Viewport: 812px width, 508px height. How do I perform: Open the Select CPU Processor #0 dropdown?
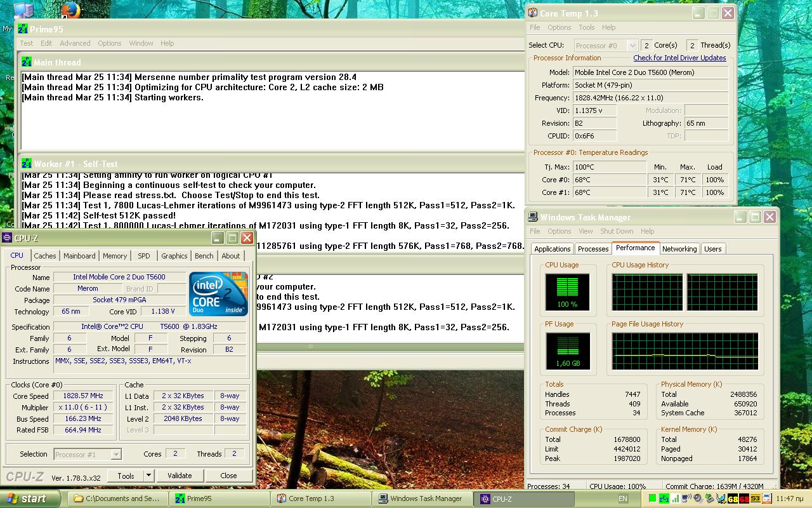click(x=606, y=45)
